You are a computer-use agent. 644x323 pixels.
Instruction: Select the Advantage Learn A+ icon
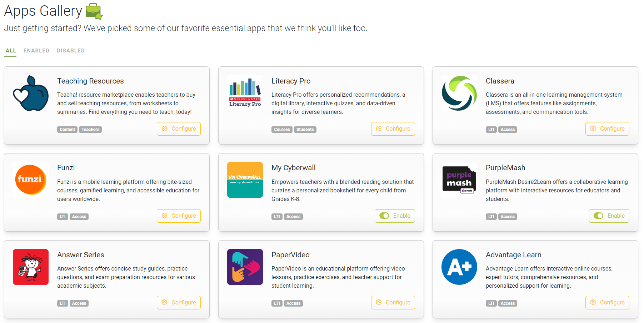point(459,267)
